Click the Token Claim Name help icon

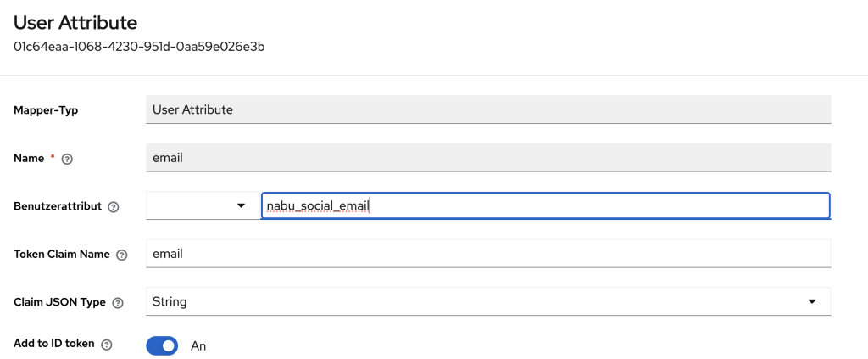122,255
